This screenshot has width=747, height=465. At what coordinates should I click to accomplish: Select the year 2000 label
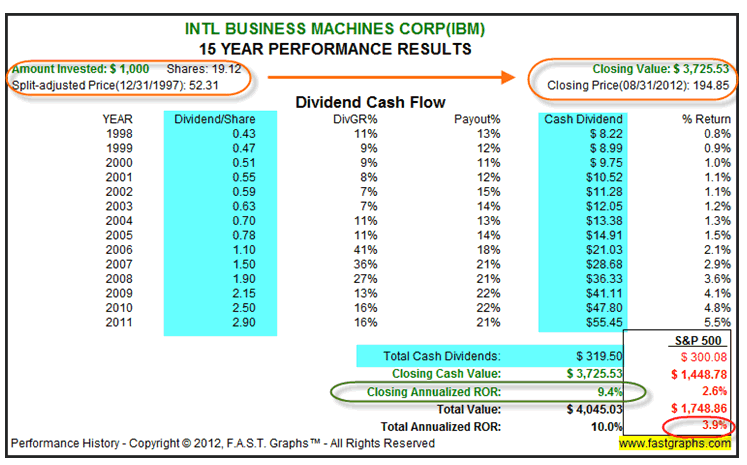[119, 163]
